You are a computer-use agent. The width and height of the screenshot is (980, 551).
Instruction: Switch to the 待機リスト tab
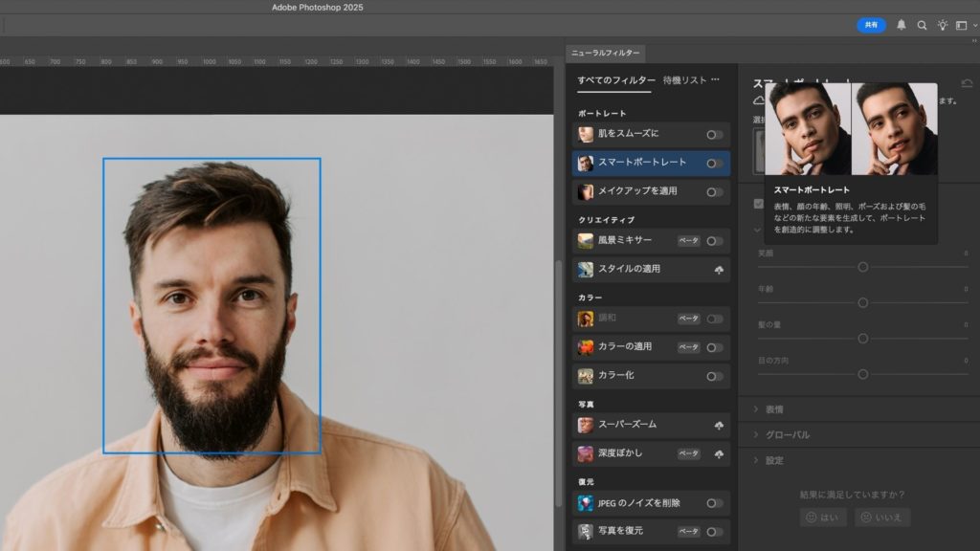pos(684,80)
